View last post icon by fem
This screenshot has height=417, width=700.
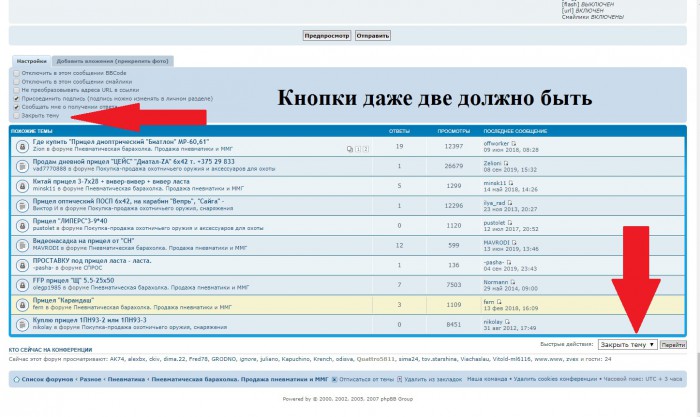click(x=499, y=302)
